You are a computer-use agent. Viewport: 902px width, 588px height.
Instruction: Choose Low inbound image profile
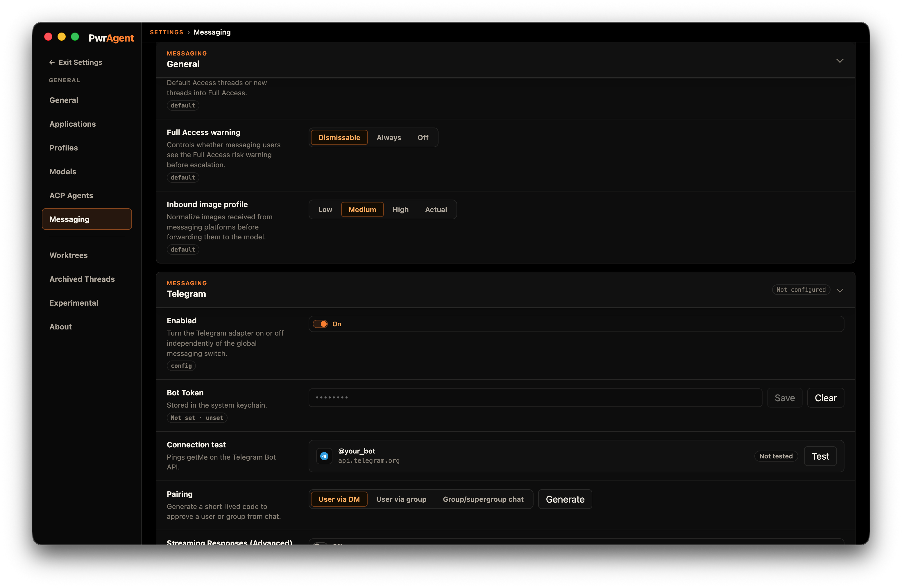coord(325,209)
